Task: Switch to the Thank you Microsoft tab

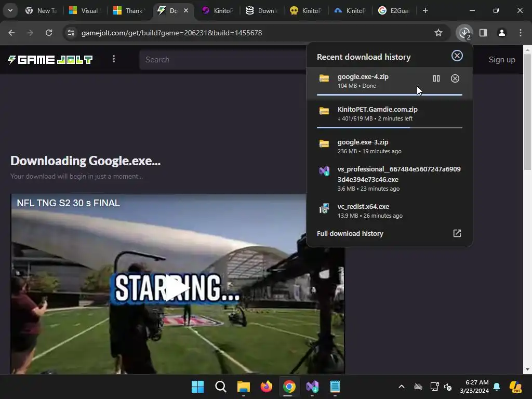Action: tap(129, 10)
